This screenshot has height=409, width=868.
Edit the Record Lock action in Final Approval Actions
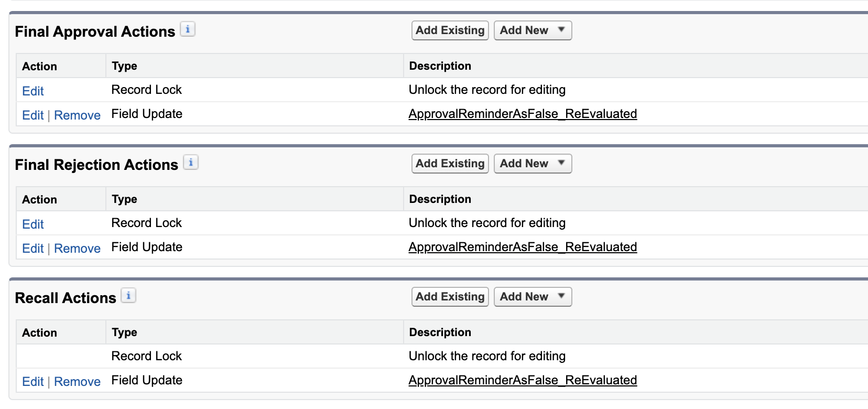32,91
